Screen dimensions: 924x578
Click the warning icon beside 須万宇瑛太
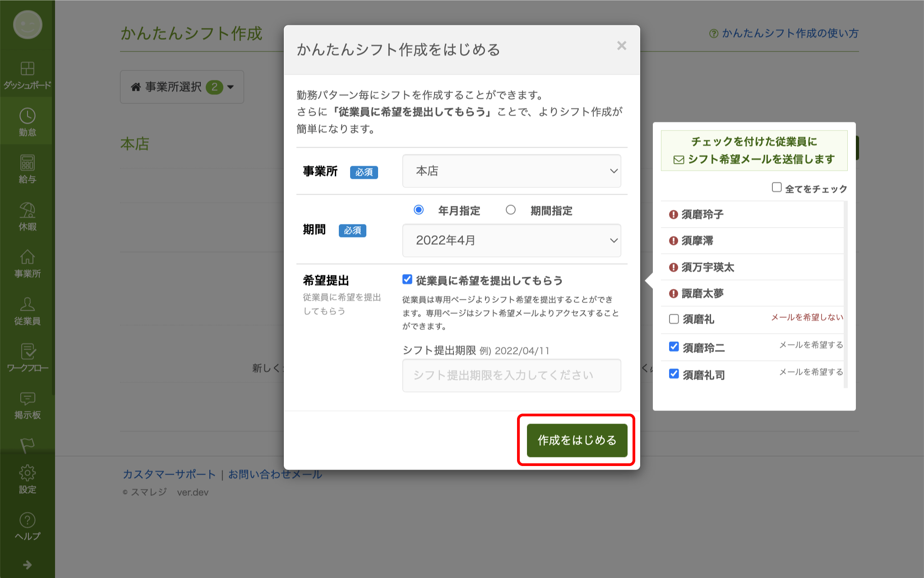[674, 267]
